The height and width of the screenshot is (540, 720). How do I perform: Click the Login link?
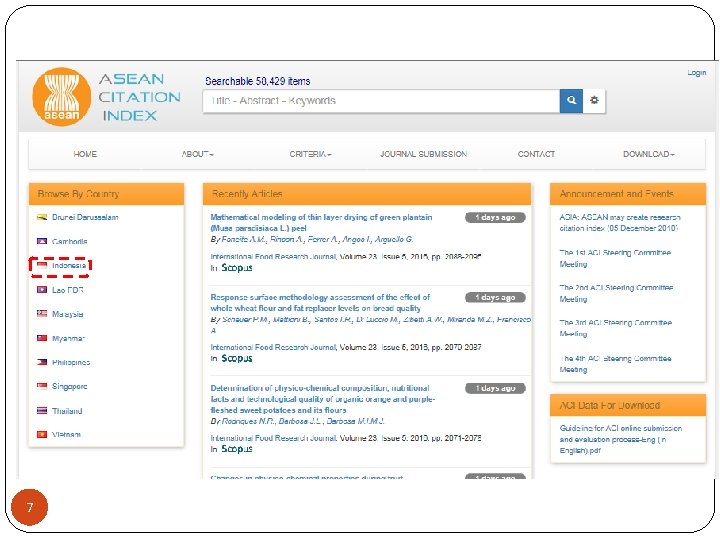click(x=697, y=73)
